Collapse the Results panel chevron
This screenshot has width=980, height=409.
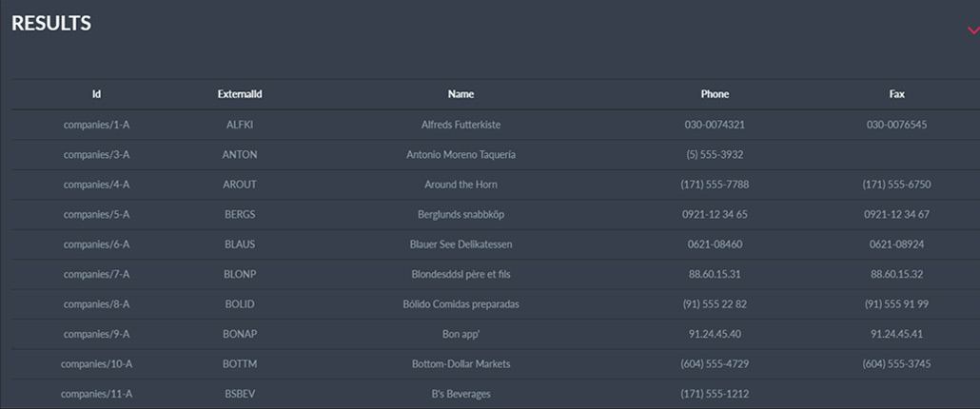tap(972, 30)
